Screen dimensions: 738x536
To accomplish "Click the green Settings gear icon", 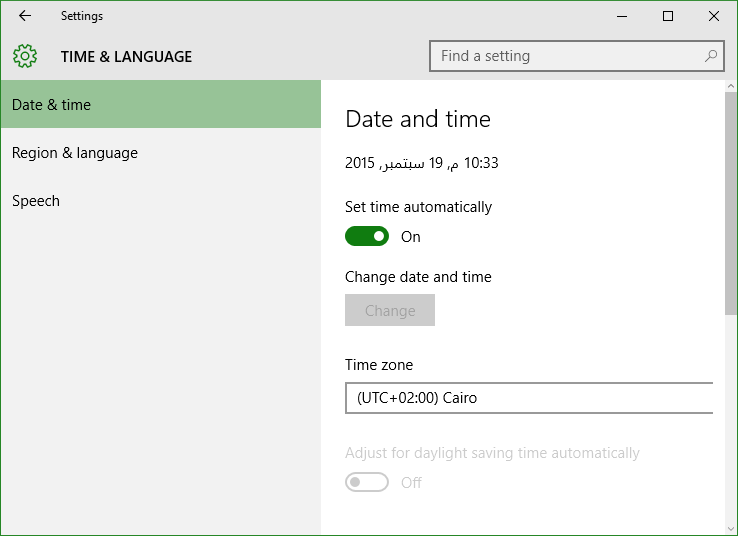I will (25, 56).
